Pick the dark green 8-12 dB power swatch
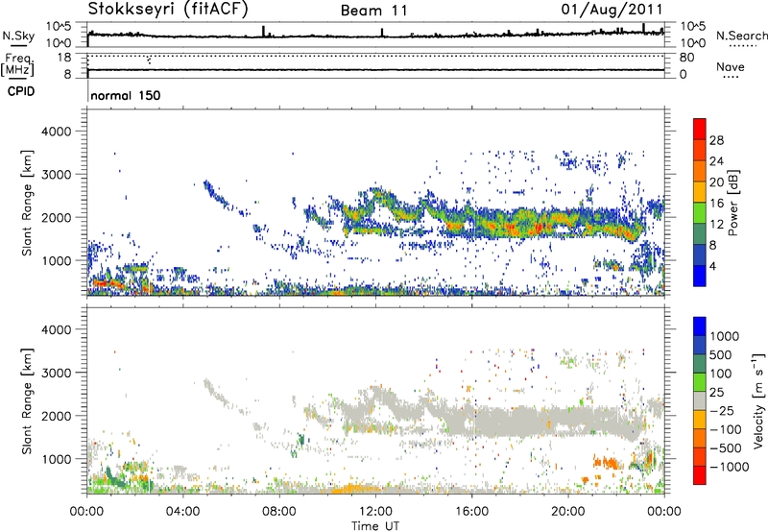Viewport: 768px width, 532px height. pyautogui.click(x=700, y=234)
